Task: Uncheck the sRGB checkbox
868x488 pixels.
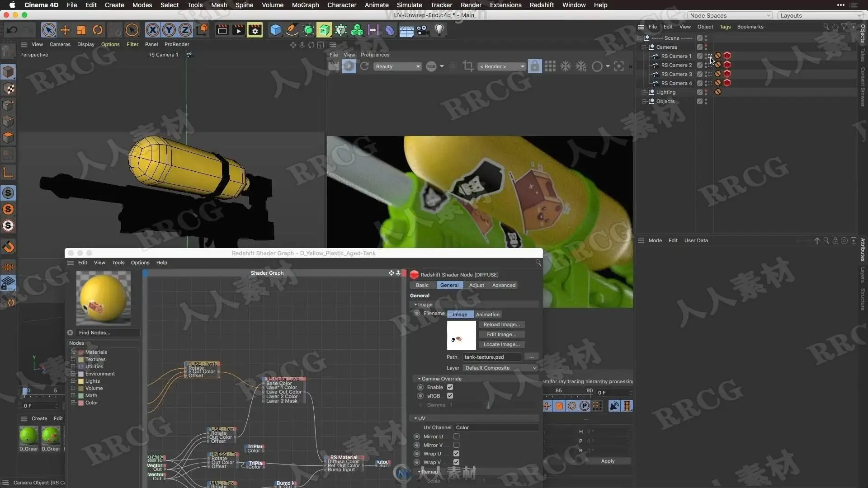Action: 450,396
